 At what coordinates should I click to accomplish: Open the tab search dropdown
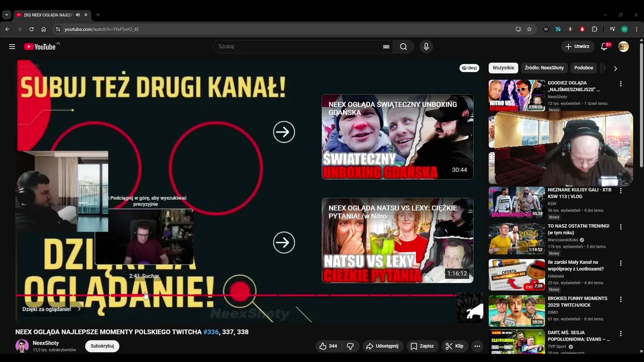[x=7, y=15]
